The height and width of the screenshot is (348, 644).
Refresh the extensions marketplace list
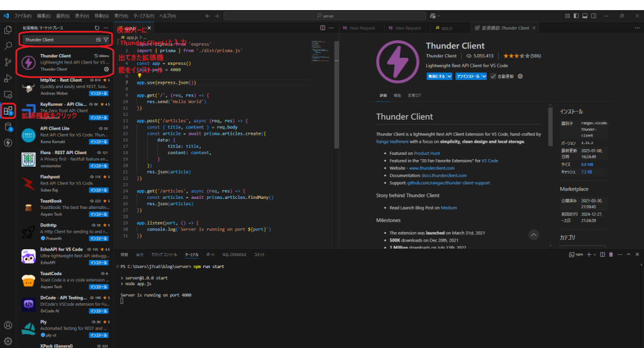[96, 28]
